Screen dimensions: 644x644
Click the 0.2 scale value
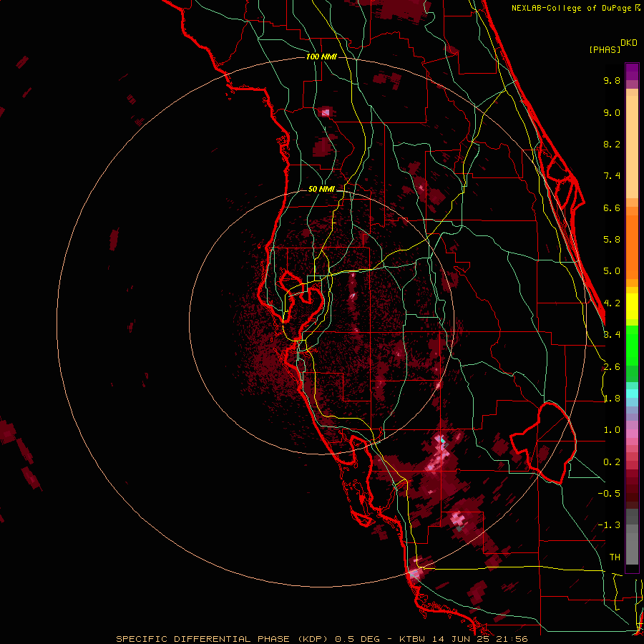coord(612,462)
